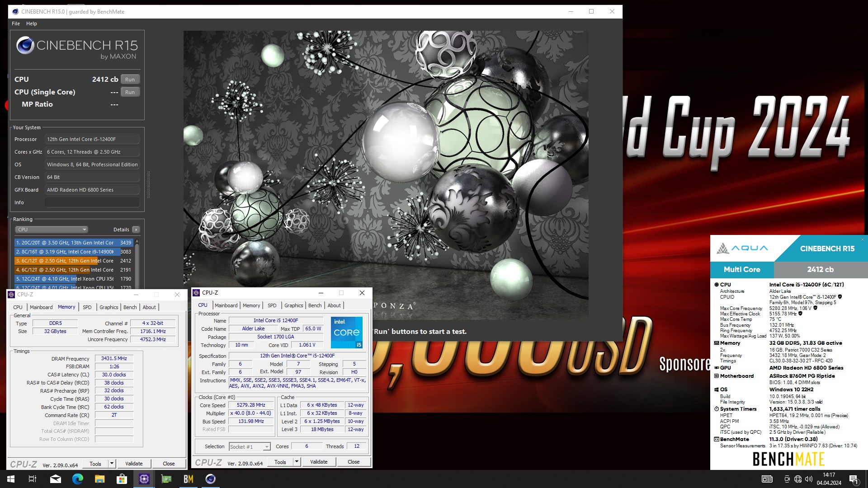
Task: Open About tab in right CPU-Z window
Action: [x=334, y=305]
